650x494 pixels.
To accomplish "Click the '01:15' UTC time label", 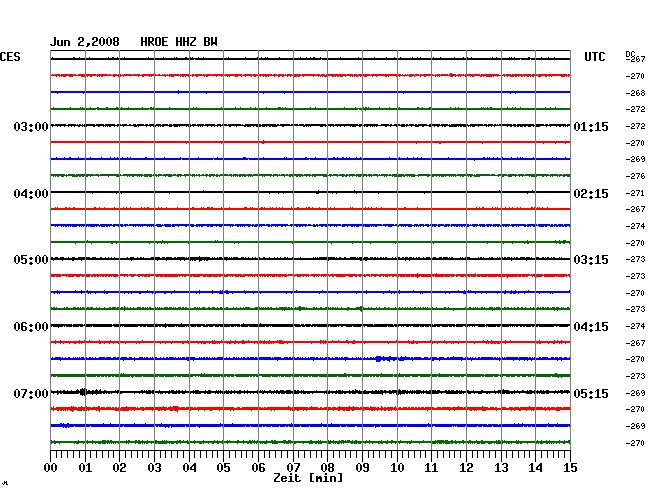I will pyautogui.click(x=591, y=126).
